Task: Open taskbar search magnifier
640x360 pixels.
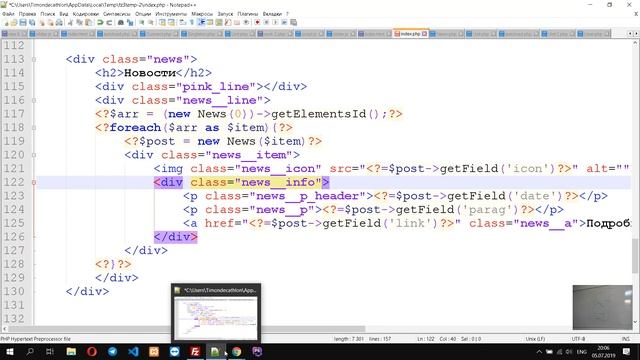Action: point(30,351)
